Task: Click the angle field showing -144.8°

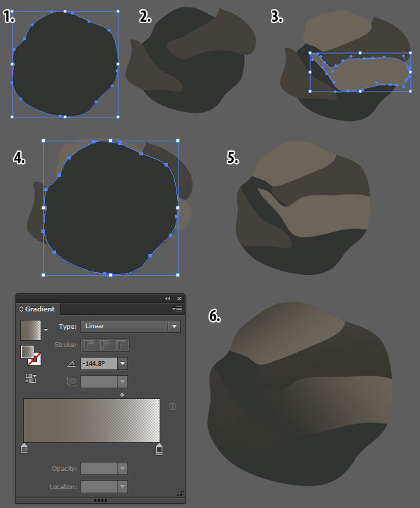Action: coord(99,363)
